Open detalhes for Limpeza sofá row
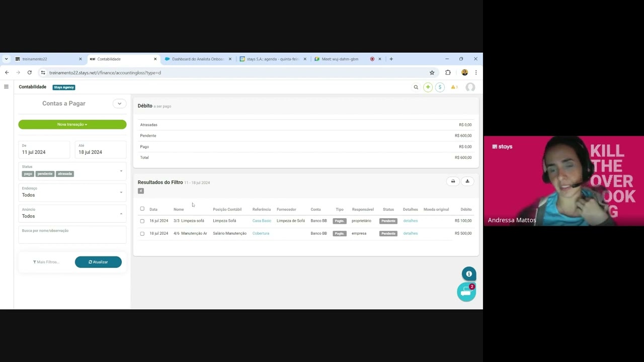 (x=410, y=221)
